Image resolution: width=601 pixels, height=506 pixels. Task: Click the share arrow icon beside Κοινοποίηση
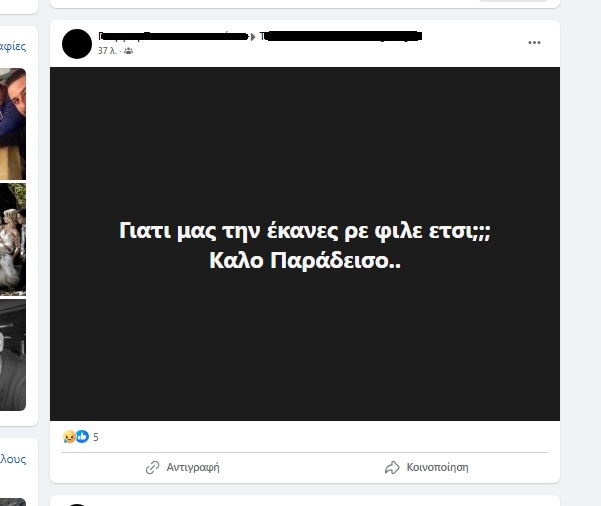click(x=392, y=467)
